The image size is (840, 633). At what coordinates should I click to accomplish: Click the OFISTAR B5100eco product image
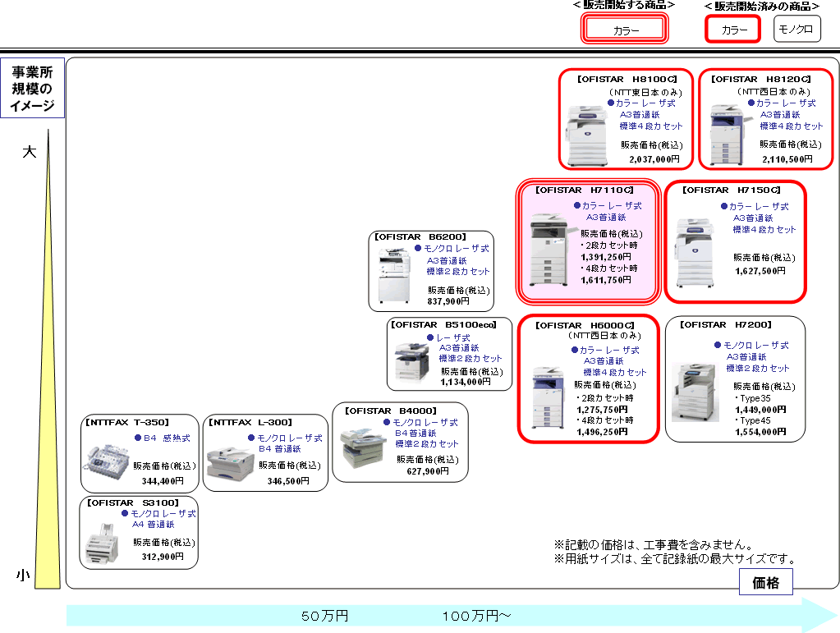tap(412, 361)
